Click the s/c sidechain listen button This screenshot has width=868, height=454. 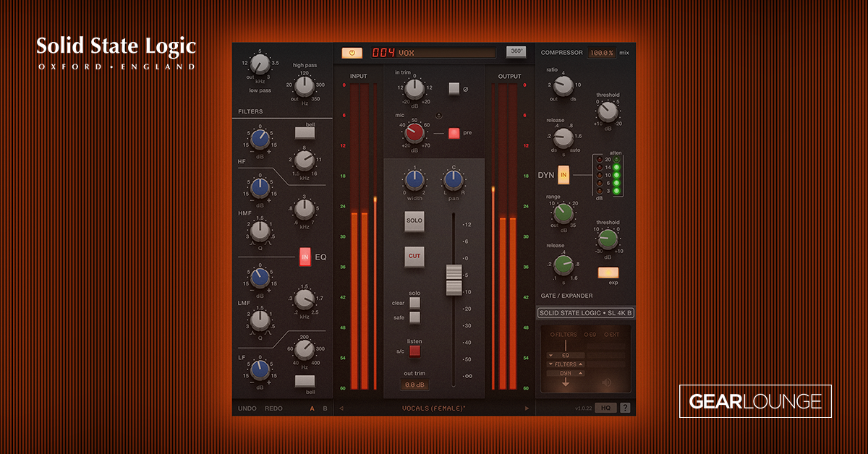click(414, 351)
